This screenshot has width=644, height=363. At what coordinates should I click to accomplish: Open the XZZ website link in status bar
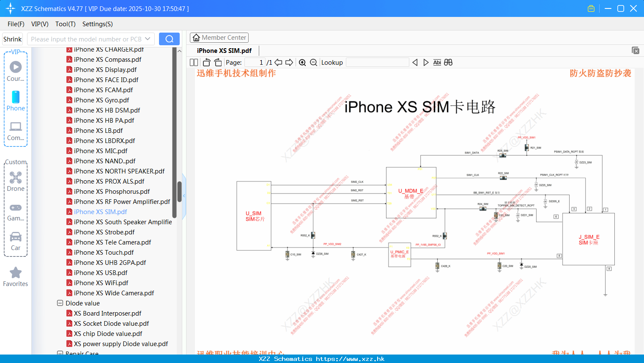point(350,359)
